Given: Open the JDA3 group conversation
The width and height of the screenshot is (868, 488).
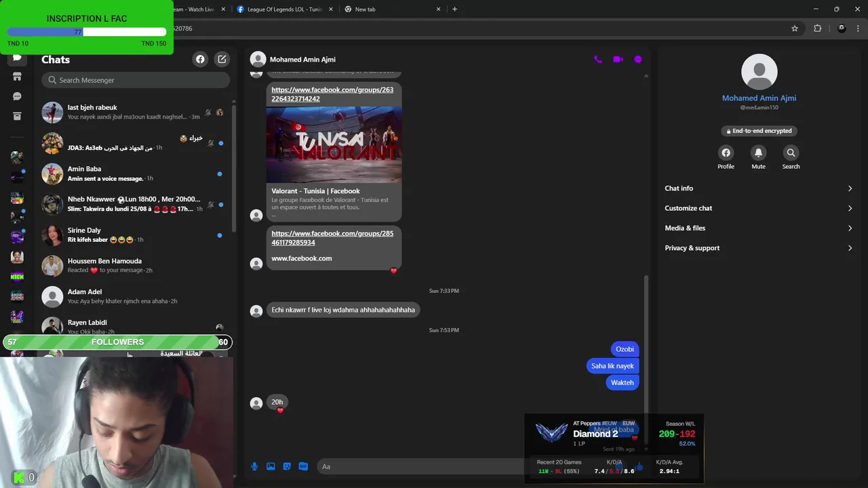Looking at the screenshot, I should point(134,143).
